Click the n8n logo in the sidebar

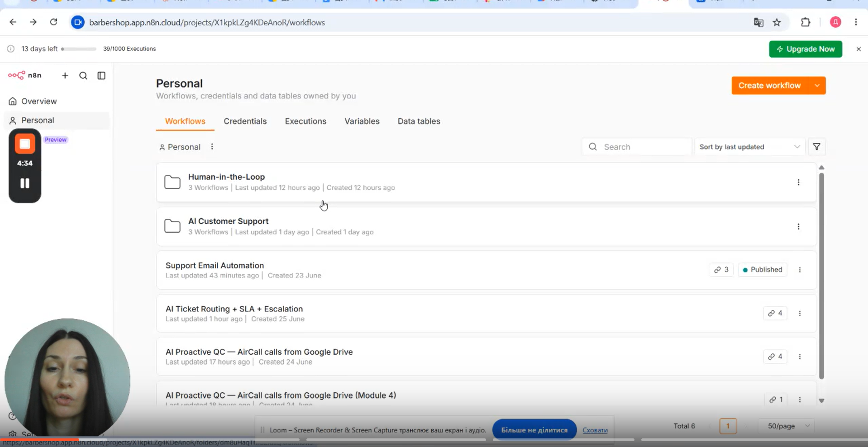click(25, 75)
